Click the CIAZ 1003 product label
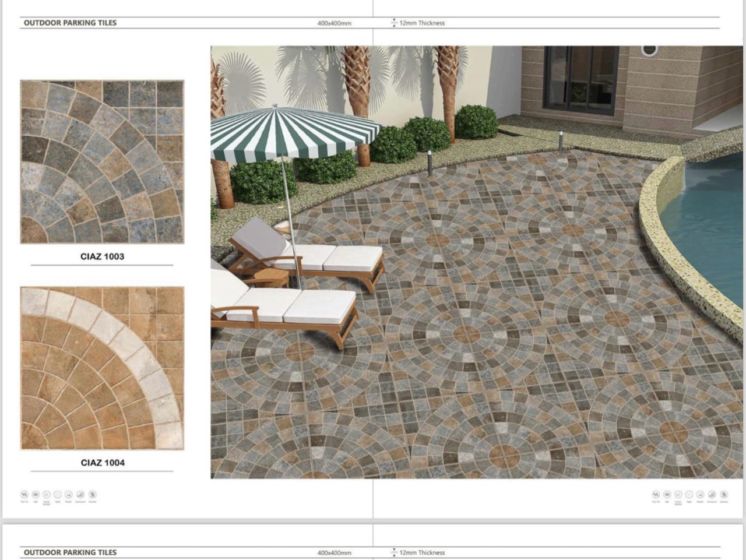This screenshot has width=746, height=560. click(102, 256)
